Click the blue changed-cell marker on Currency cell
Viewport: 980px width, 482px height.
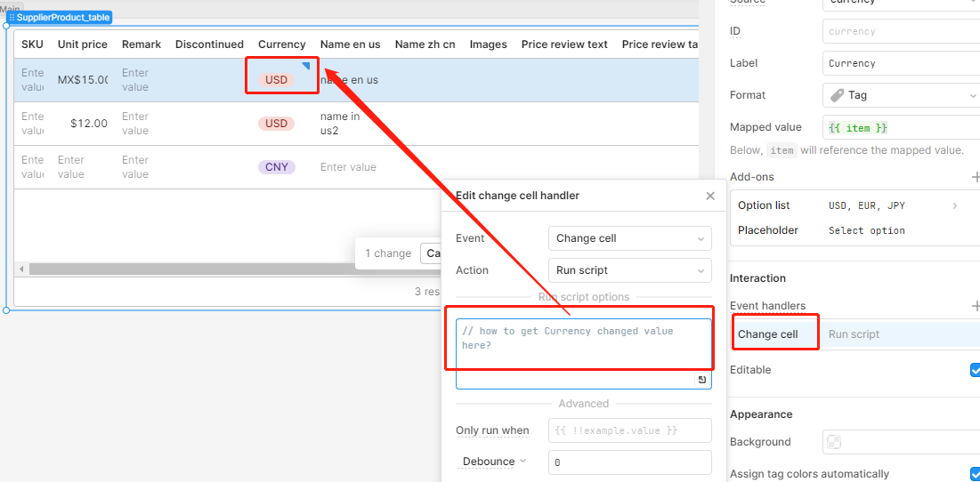point(305,66)
